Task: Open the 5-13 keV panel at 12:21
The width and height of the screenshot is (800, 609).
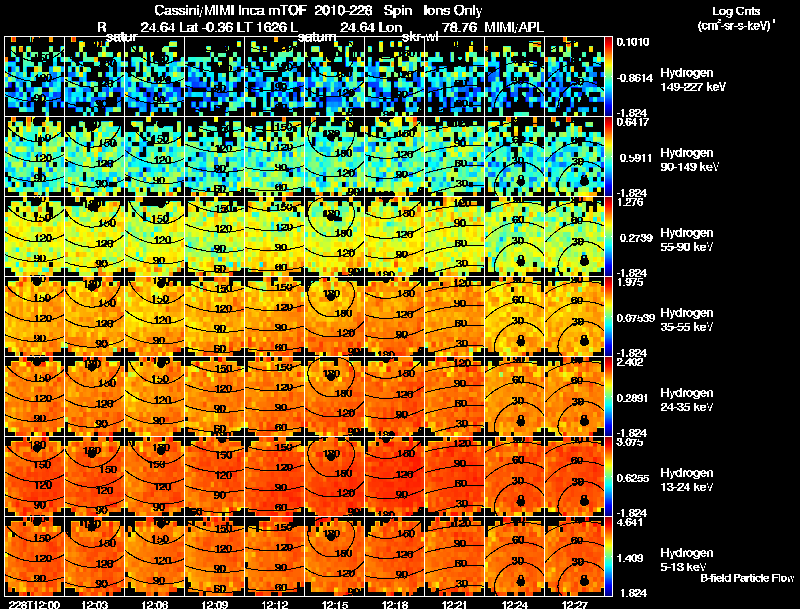Action: coord(455,557)
